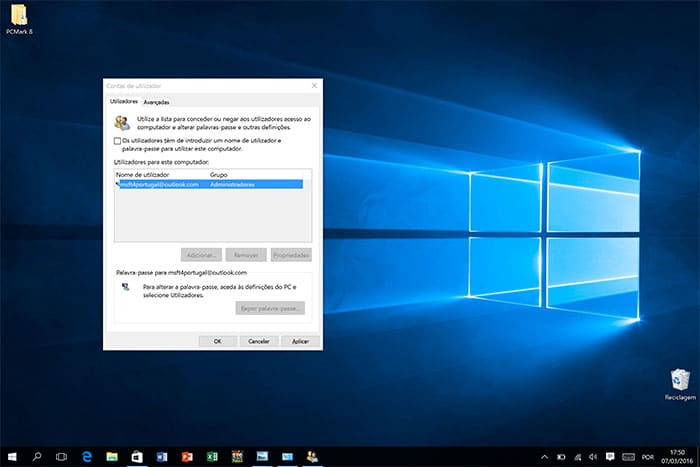
Task: Click Cancelar to dismiss dialog
Action: click(258, 341)
